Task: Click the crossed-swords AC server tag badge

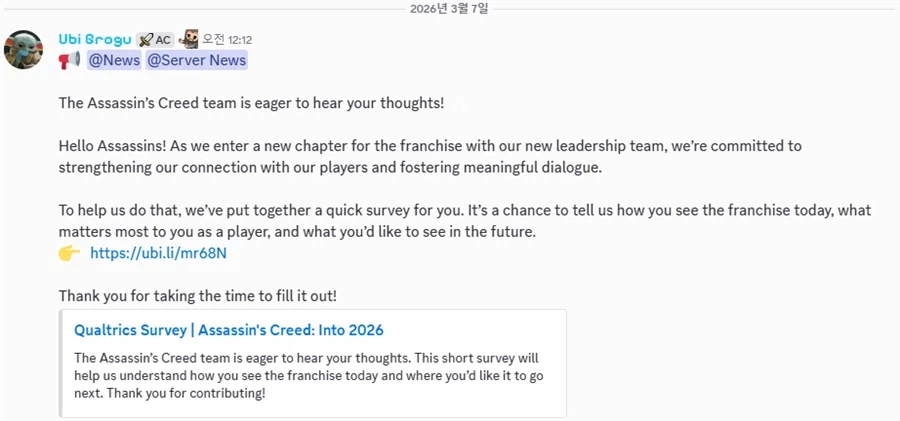Action: click(x=154, y=40)
